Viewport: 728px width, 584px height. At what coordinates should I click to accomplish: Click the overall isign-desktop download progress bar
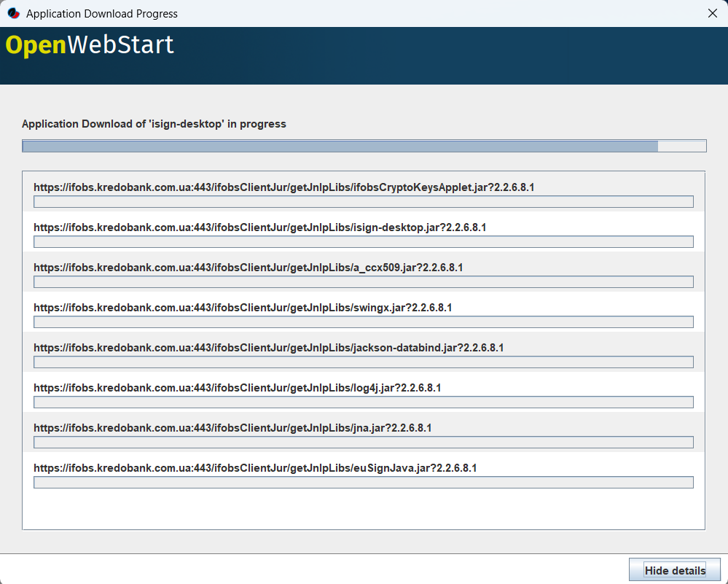pyautogui.click(x=364, y=146)
